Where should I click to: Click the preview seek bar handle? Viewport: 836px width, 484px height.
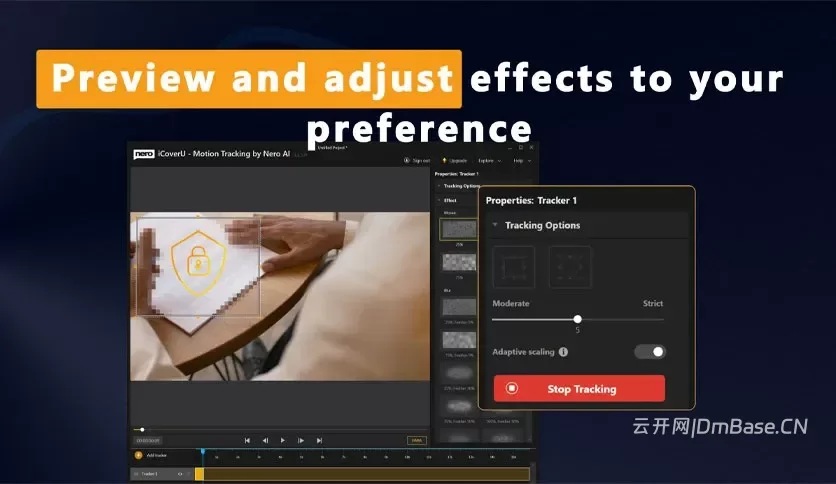pyautogui.click(x=142, y=430)
